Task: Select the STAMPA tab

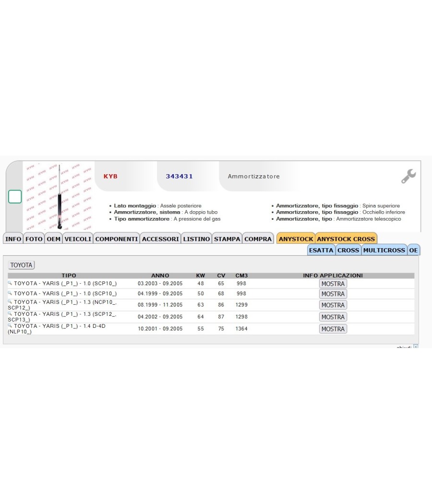Action: click(227, 239)
